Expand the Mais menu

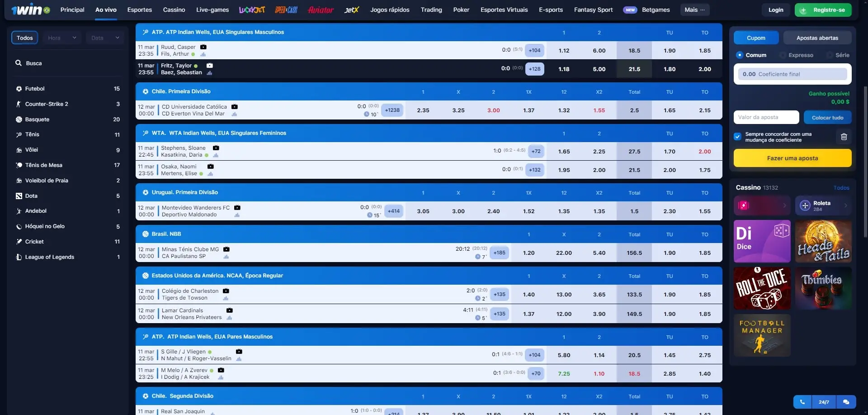pos(694,10)
